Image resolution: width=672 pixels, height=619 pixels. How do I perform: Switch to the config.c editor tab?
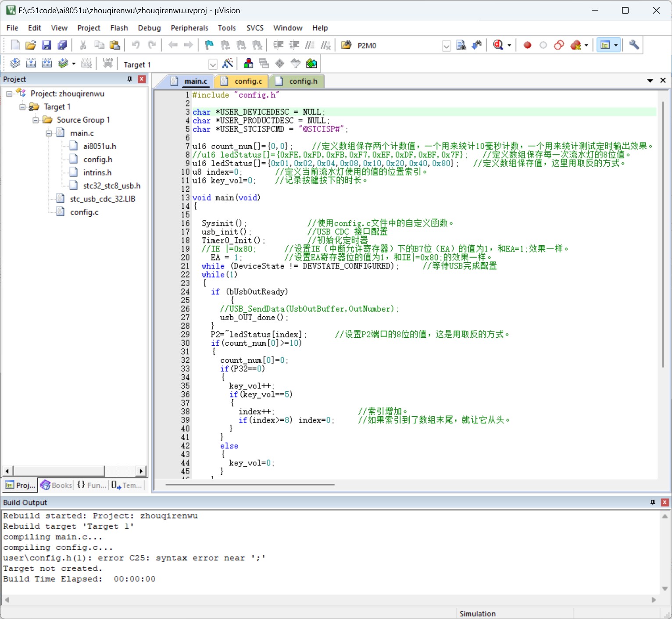[x=242, y=81]
